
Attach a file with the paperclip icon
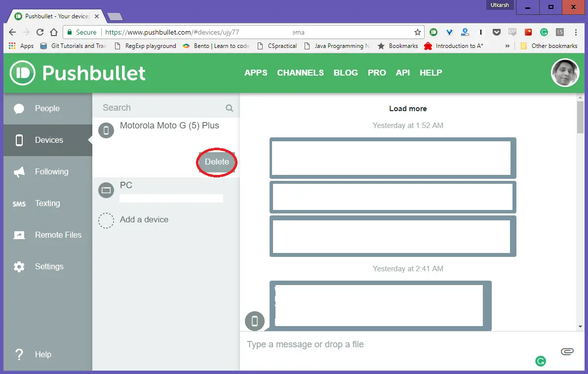[567, 351]
